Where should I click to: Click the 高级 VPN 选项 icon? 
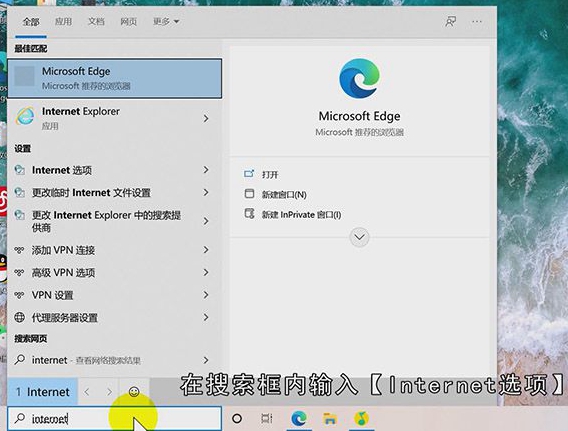point(19,272)
